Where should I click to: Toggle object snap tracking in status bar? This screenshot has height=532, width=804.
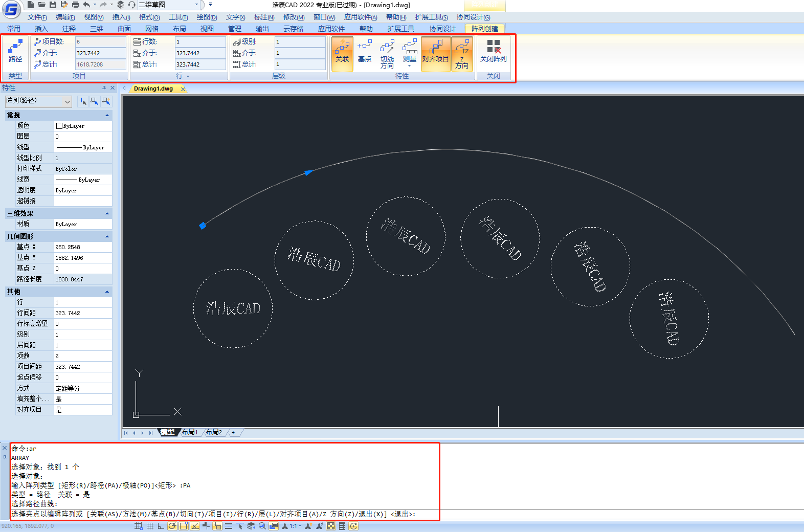click(195, 526)
